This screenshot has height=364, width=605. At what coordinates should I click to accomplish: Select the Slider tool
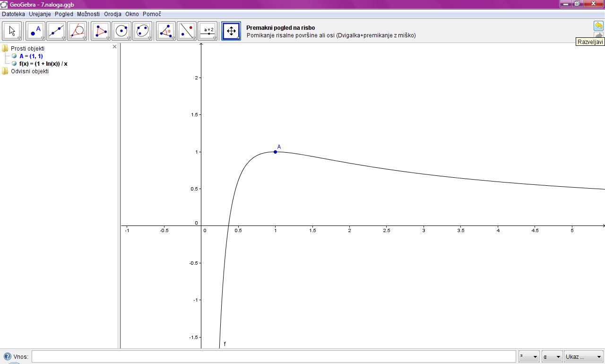pos(208,31)
